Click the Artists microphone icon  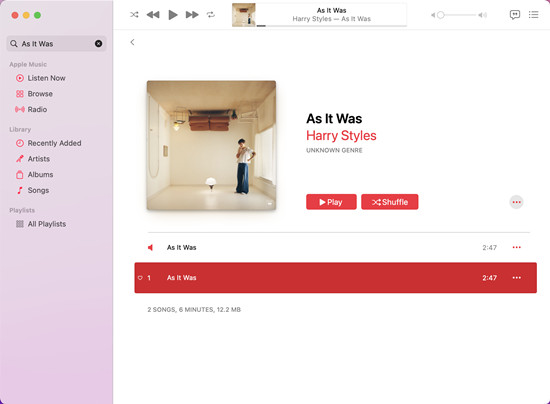[x=20, y=159]
